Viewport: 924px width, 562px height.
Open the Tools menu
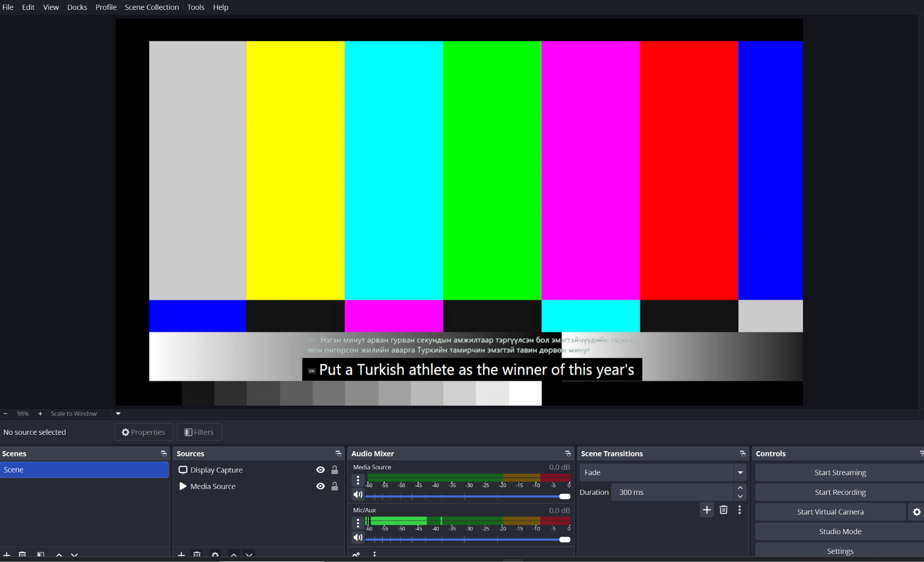[x=196, y=7]
